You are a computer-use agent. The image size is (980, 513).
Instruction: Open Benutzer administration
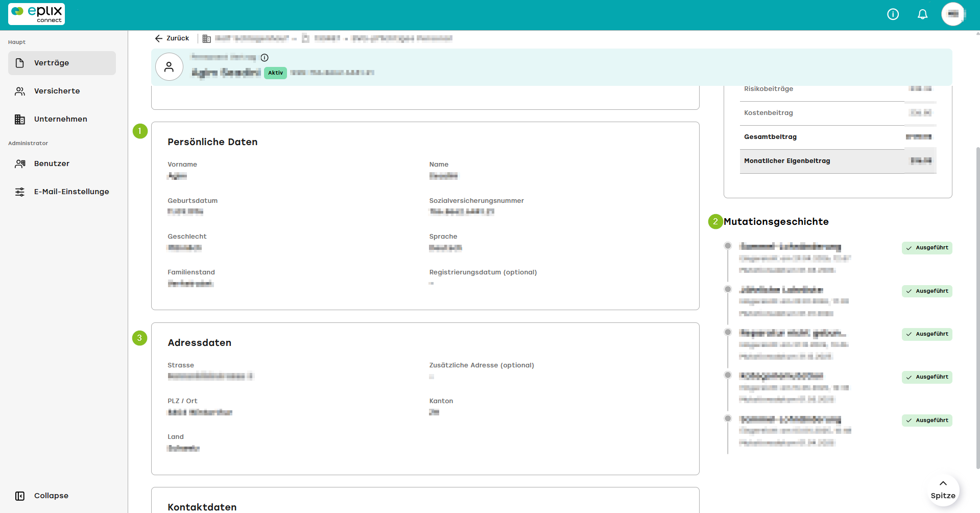point(62,164)
